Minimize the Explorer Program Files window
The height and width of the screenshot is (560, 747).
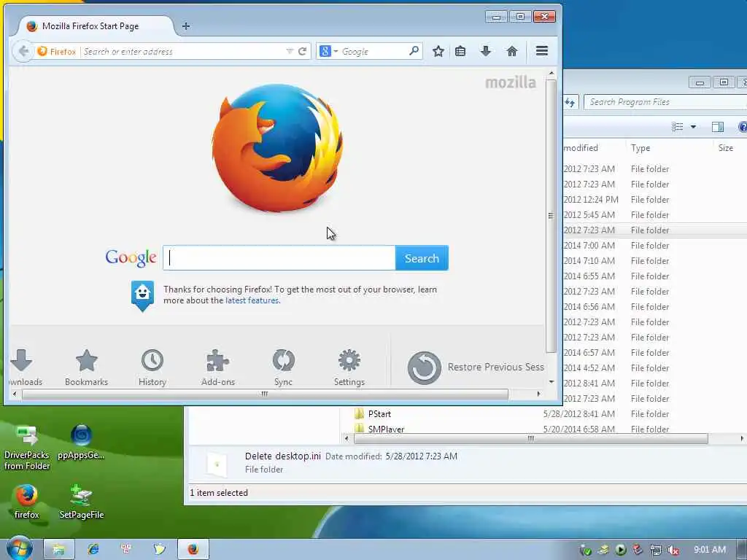(700, 82)
